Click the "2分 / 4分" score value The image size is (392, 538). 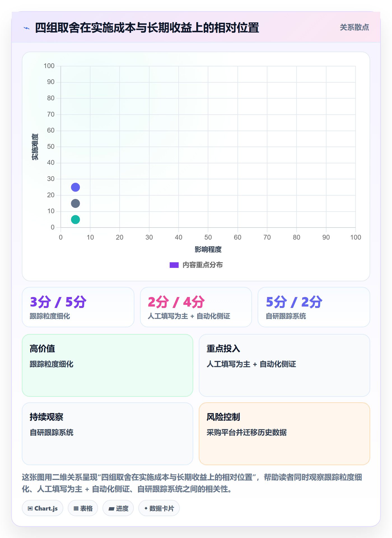coord(176,302)
